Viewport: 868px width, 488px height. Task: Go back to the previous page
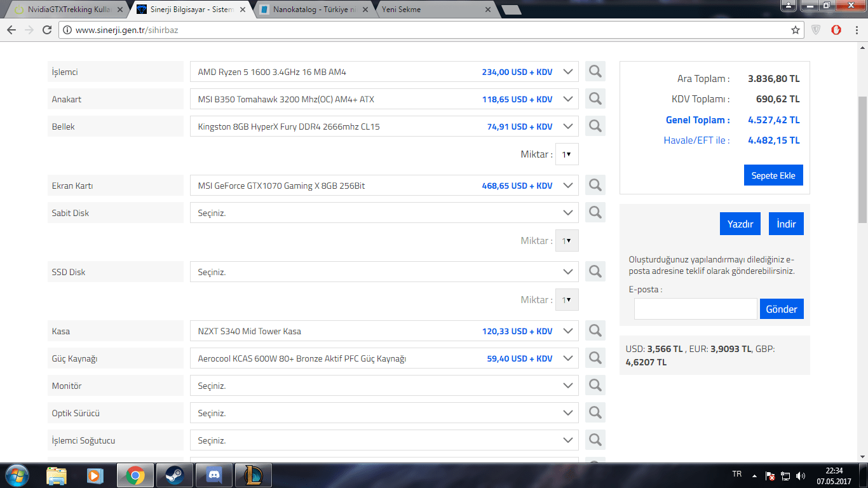point(11,30)
